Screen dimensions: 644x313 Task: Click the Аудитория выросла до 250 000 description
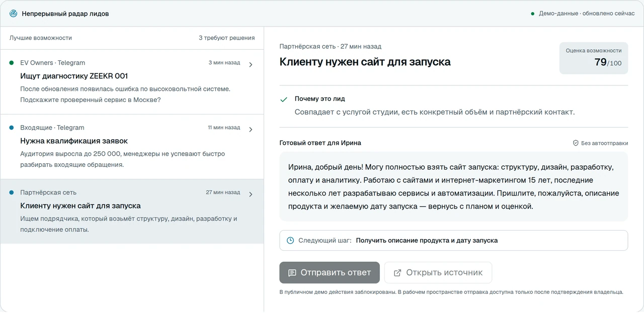pyautogui.click(x=123, y=159)
